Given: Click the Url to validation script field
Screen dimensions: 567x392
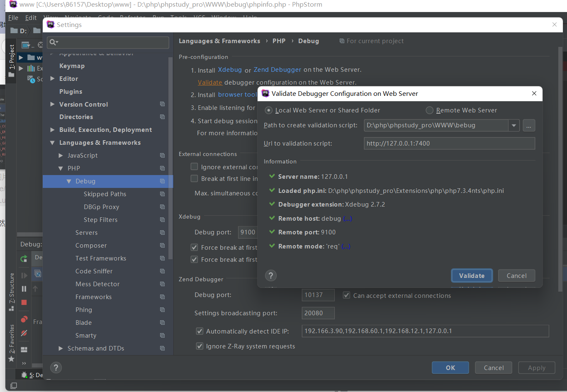Looking at the screenshot, I should pos(449,144).
